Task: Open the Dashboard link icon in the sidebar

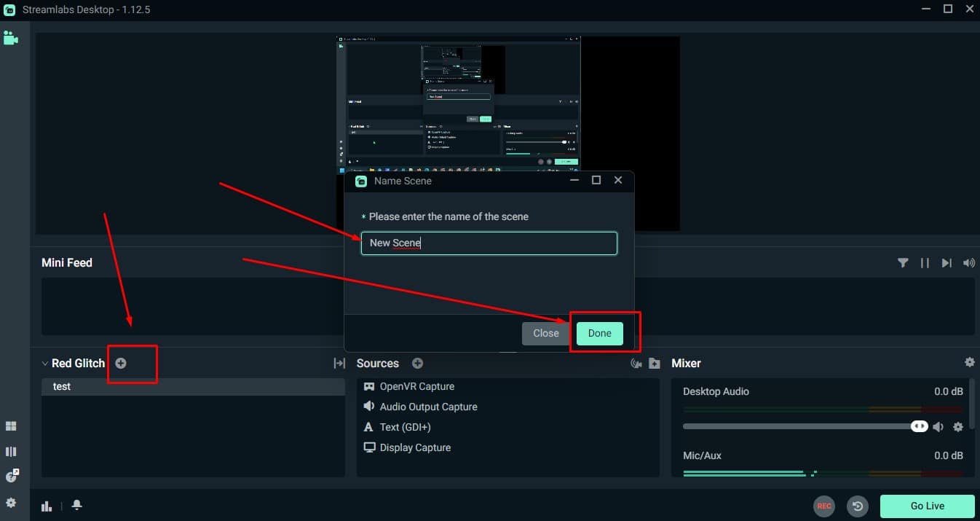Action: [12, 476]
